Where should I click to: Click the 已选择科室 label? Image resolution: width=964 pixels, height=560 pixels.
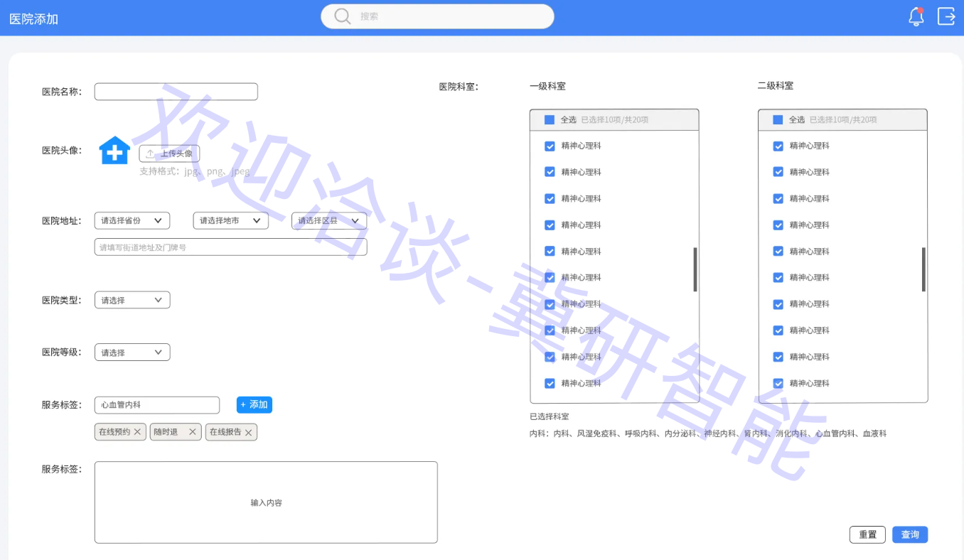550,417
